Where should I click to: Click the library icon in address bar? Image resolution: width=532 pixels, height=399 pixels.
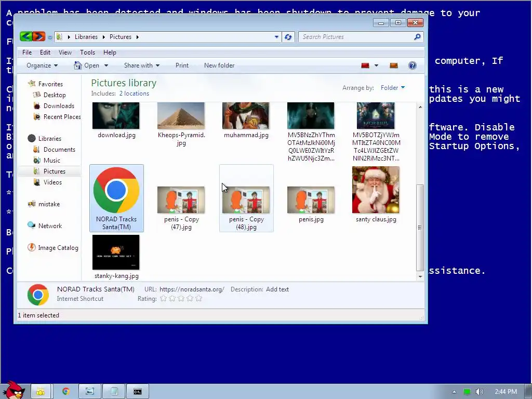pyautogui.click(x=59, y=37)
